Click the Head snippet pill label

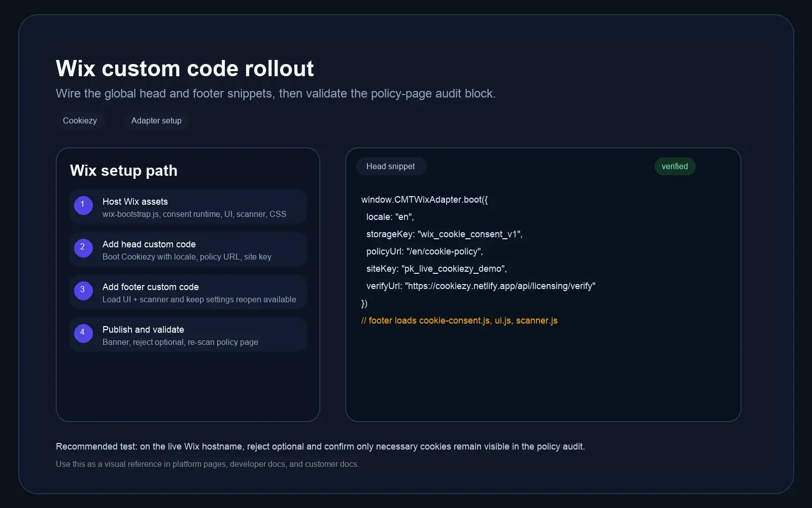click(x=391, y=166)
